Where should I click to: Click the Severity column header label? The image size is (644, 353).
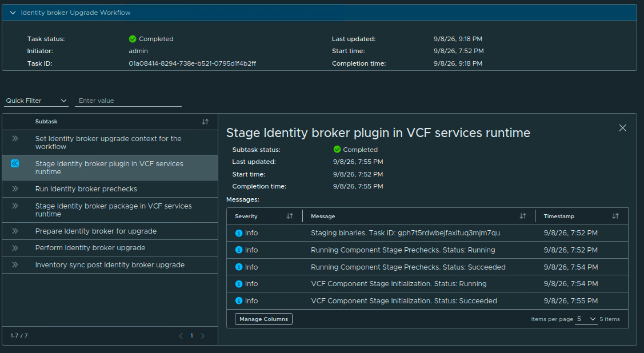(246, 216)
